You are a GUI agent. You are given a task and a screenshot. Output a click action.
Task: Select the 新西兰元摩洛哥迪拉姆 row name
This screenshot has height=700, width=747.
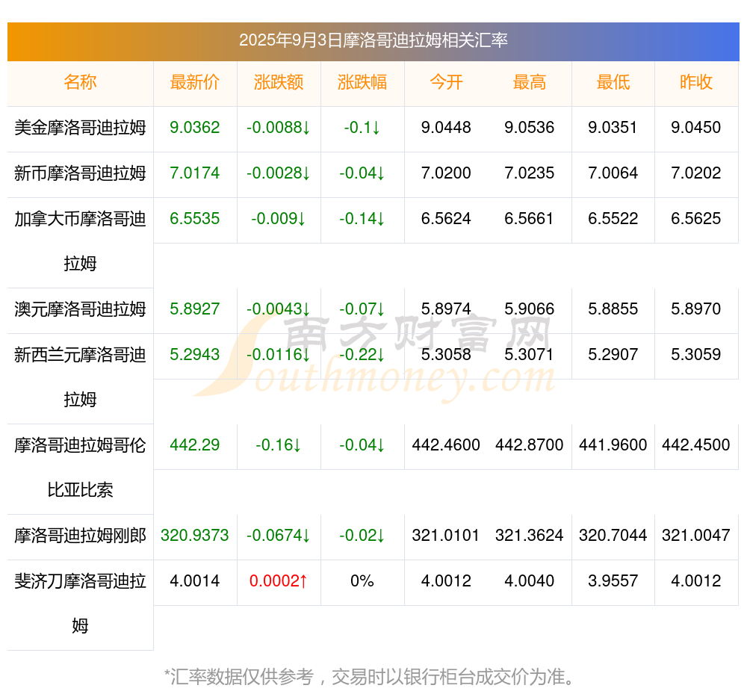tap(80, 377)
